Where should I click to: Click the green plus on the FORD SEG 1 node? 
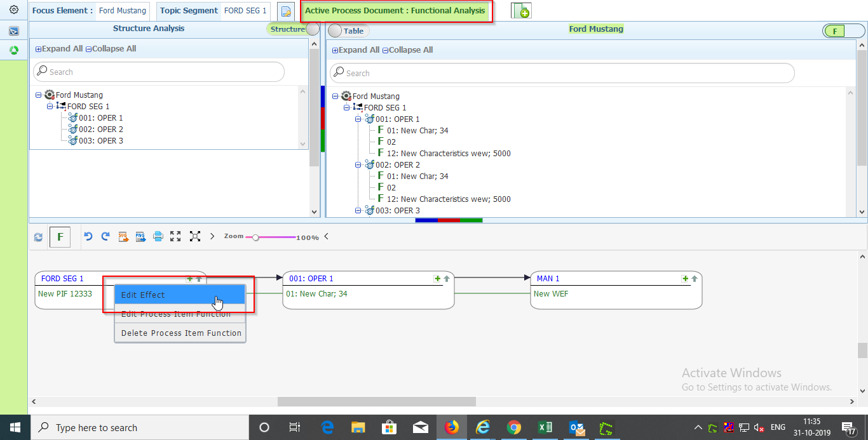[189, 279]
